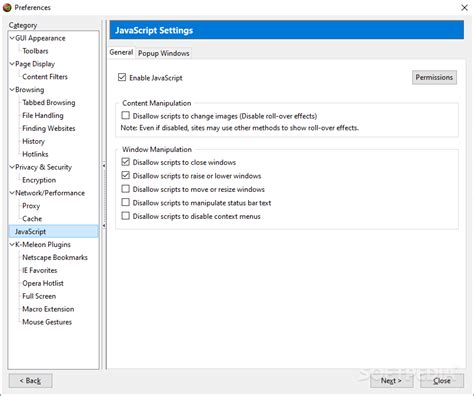
Task: Select Full Screen plugin
Action: click(x=39, y=296)
